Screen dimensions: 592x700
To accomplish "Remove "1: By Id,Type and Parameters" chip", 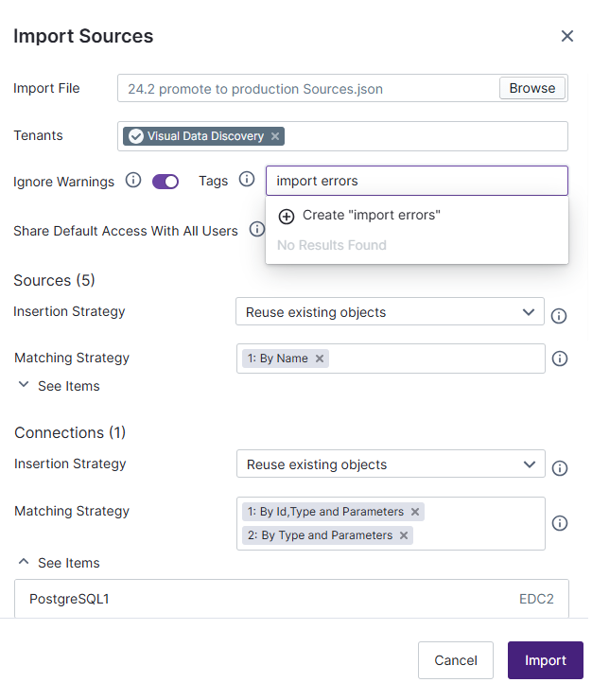I will 415,512.
